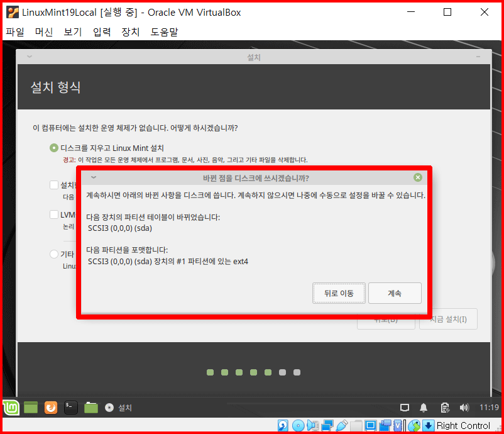The image size is (504, 434).
Task: Click the keyboard capture arrow icon
Action: pyautogui.click(x=428, y=426)
